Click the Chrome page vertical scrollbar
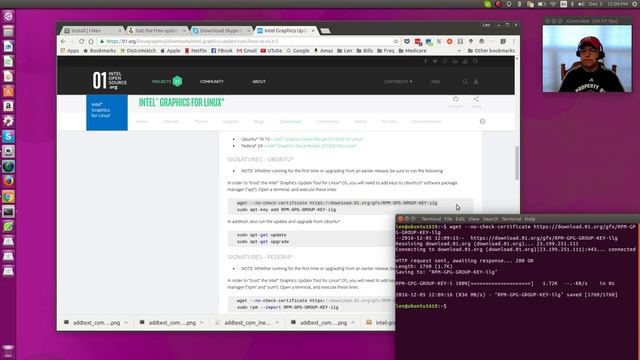Image resolution: width=640 pixels, height=360 pixels. (x=517, y=162)
